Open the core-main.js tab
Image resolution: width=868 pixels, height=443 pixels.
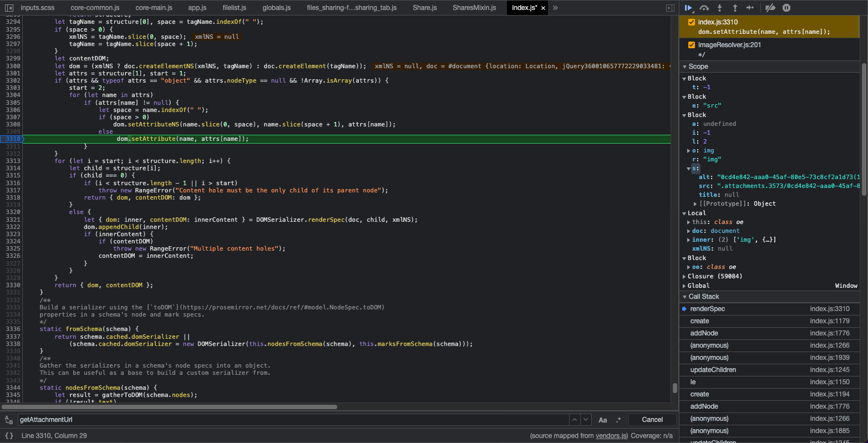point(154,8)
